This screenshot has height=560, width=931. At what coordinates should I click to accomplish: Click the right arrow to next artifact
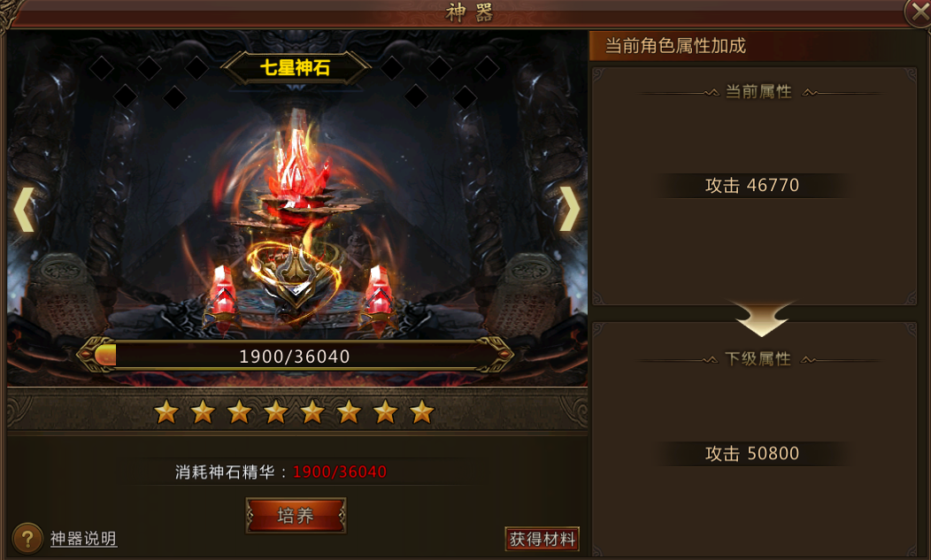[x=569, y=209]
